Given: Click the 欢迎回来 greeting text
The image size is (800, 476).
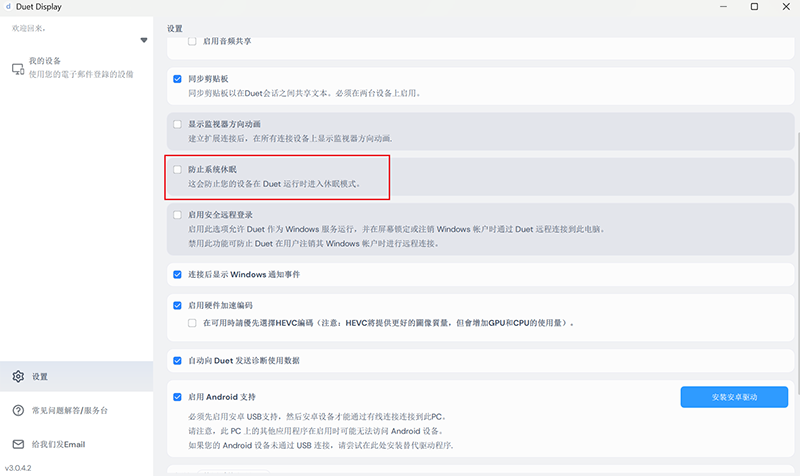Looking at the screenshot, I should click(x=29, y=28).
